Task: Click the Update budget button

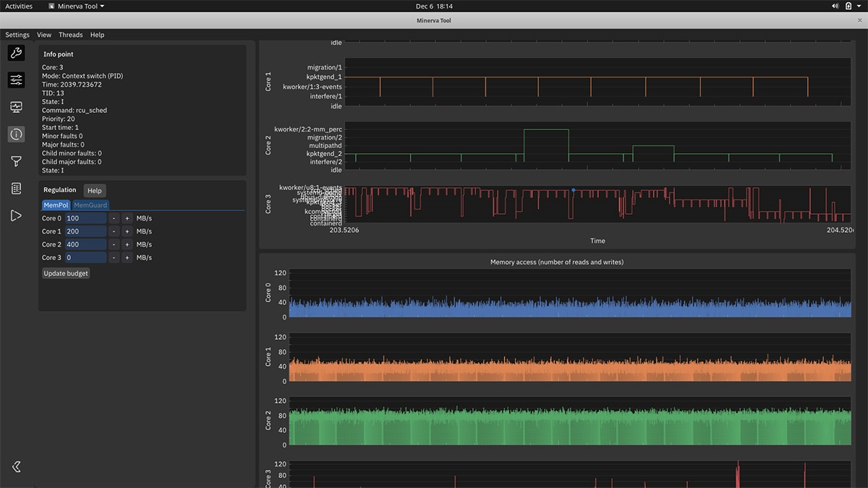Action: 66,273
